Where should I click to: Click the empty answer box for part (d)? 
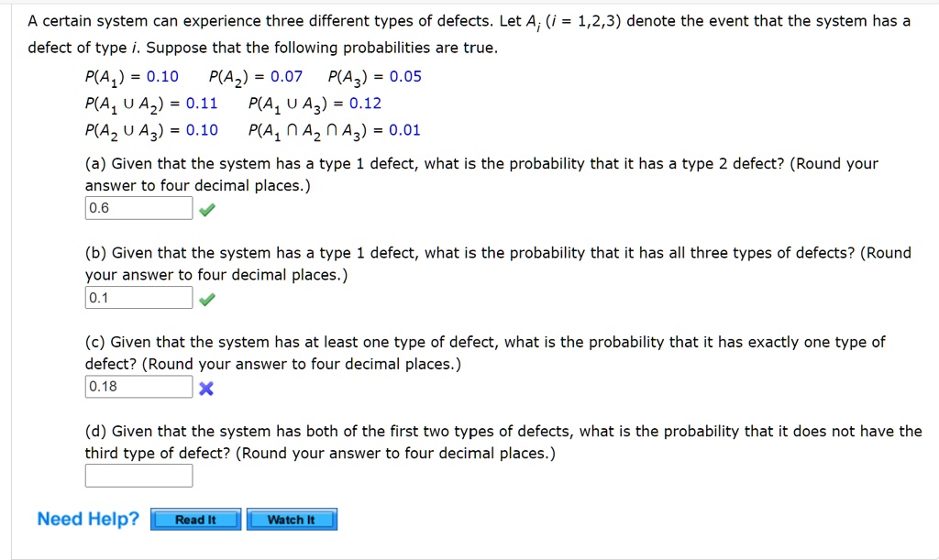pos(138,475)
